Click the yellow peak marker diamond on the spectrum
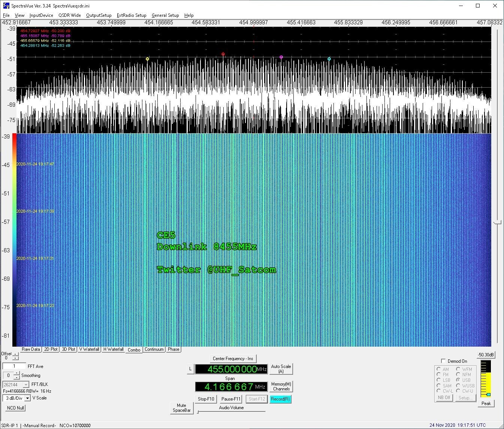This screenshot has height=429, width=504. pyautogui.click(x=147, y=59)
